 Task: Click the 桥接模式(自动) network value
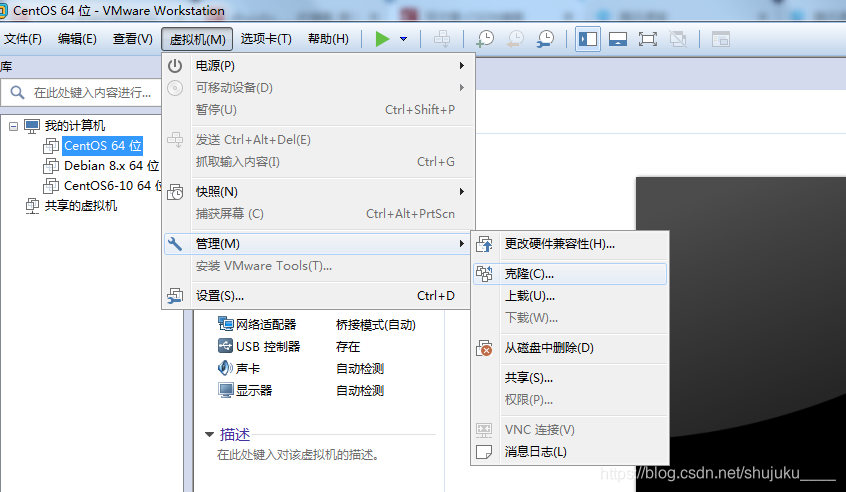pyautogui.click(x=376, y=325)
